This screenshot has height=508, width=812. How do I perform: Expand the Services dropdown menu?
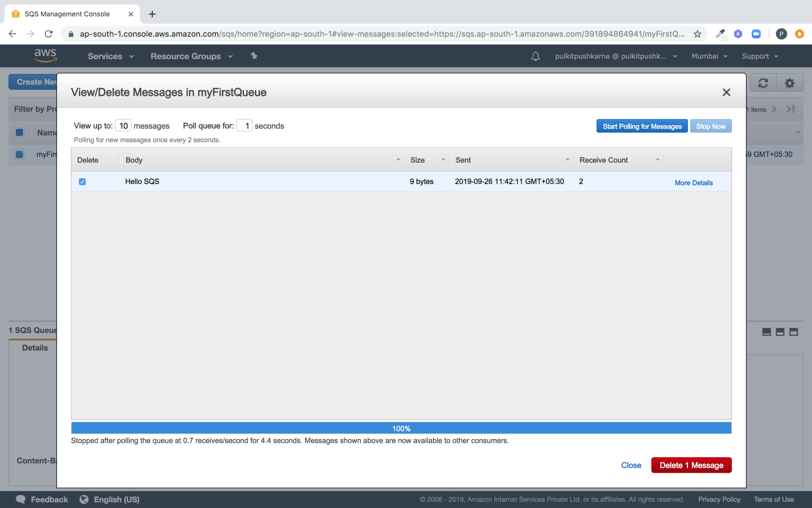coord(111,56)
